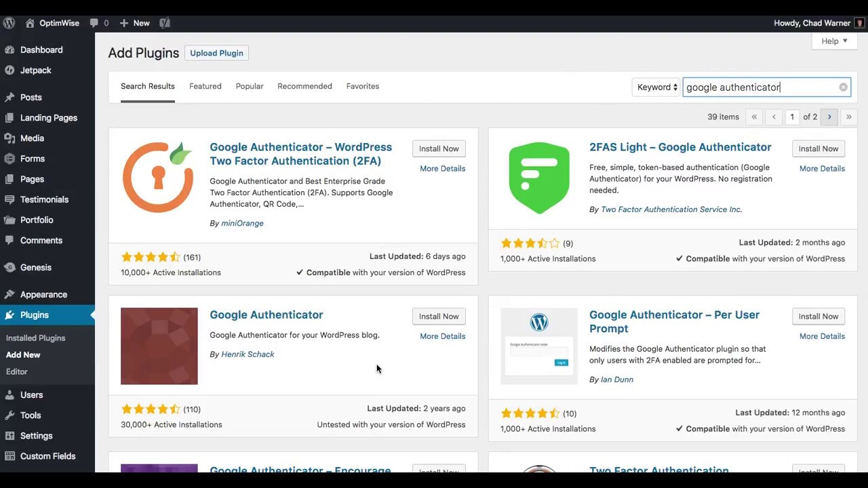Click the user avatar in admin bar
868x488 pixels.
point(859,23)
